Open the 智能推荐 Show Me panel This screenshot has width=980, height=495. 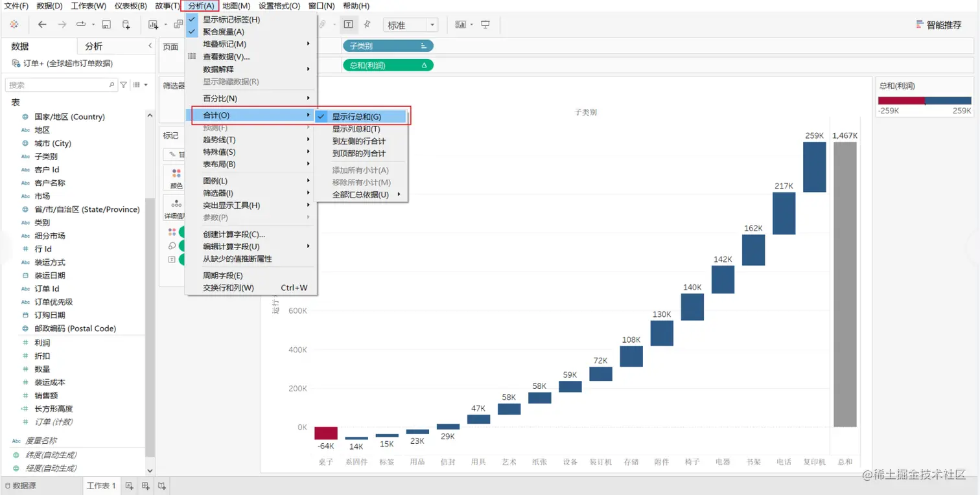[939, 25]
